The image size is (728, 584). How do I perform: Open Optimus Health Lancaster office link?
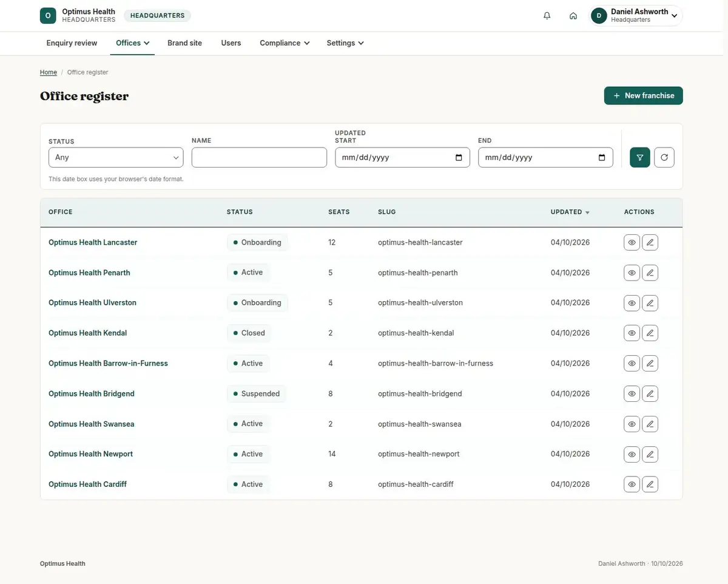[x=93, y=242]
